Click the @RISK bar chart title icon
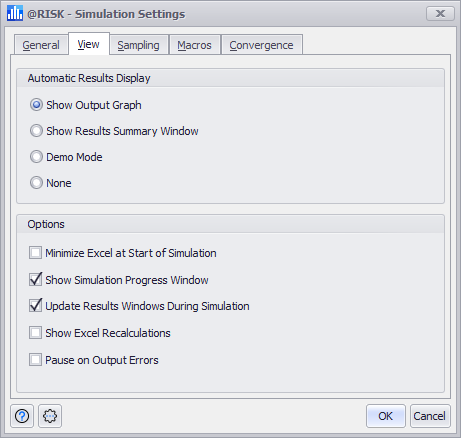This screenshot has width=461, height=438. [15, 13]
